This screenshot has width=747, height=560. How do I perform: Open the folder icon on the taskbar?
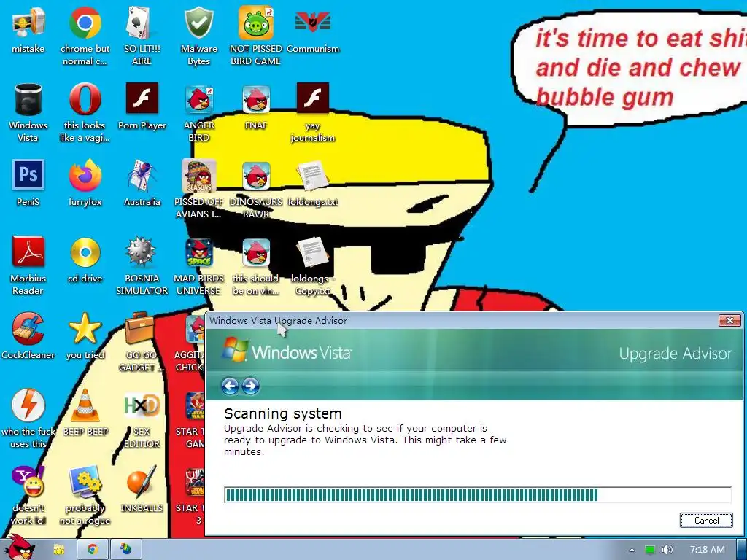58,550
